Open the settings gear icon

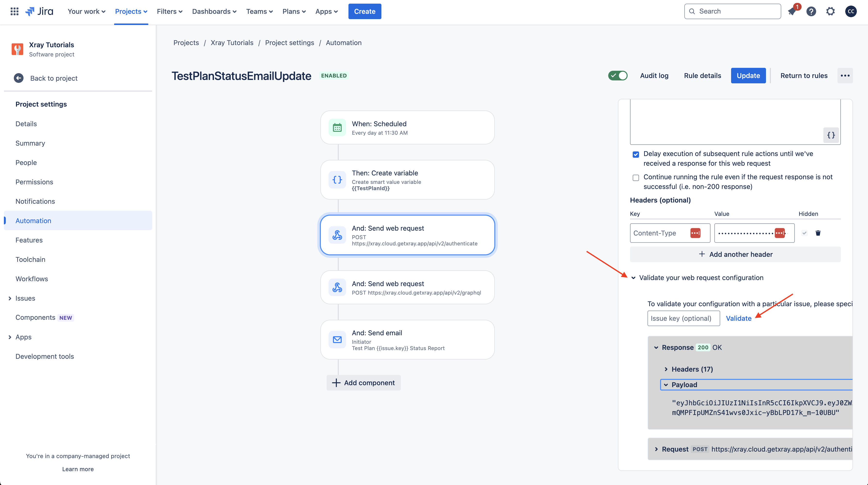coord(831,11)
